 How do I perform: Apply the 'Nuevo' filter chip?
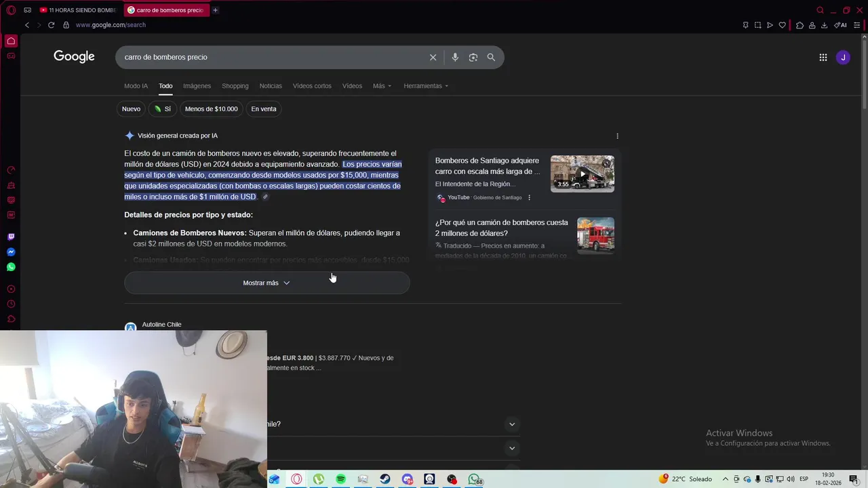pos(131,109)
